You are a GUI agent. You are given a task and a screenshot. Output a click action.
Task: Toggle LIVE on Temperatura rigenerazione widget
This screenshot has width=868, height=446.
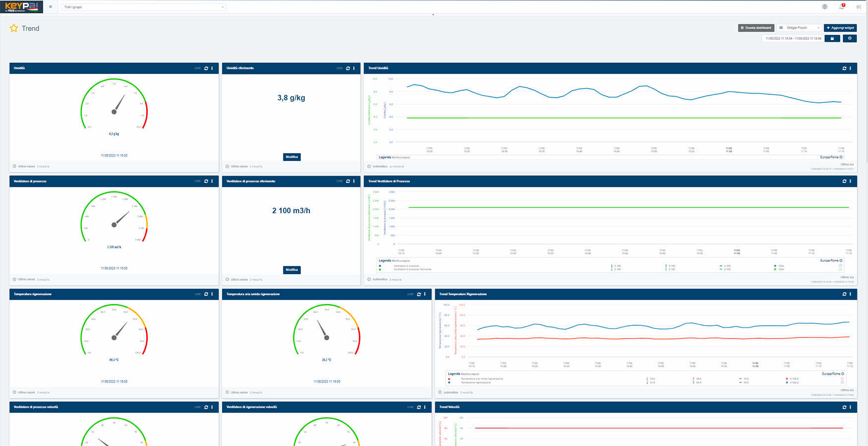pyautogui.click(x=198, y=294)
